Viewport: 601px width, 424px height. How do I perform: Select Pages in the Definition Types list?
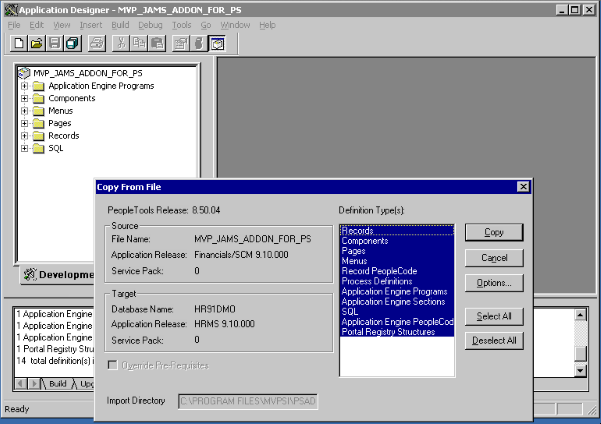(397, 251)
